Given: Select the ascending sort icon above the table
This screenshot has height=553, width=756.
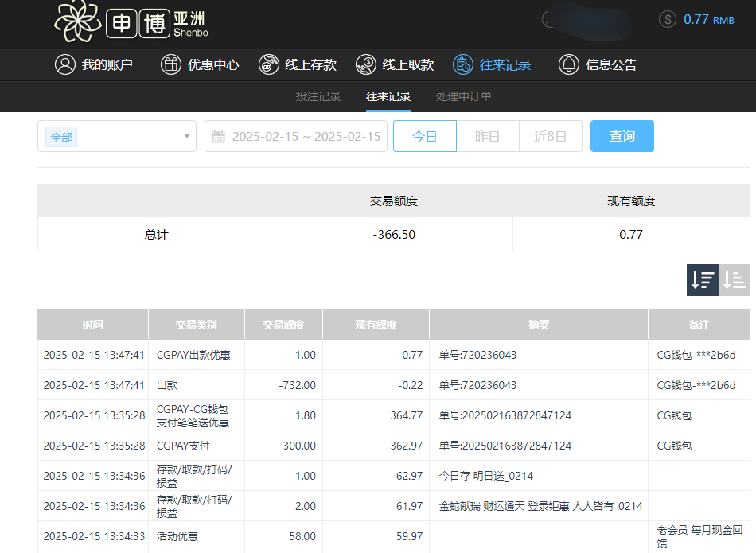Looking at the screenshot, I should (733, 280).
